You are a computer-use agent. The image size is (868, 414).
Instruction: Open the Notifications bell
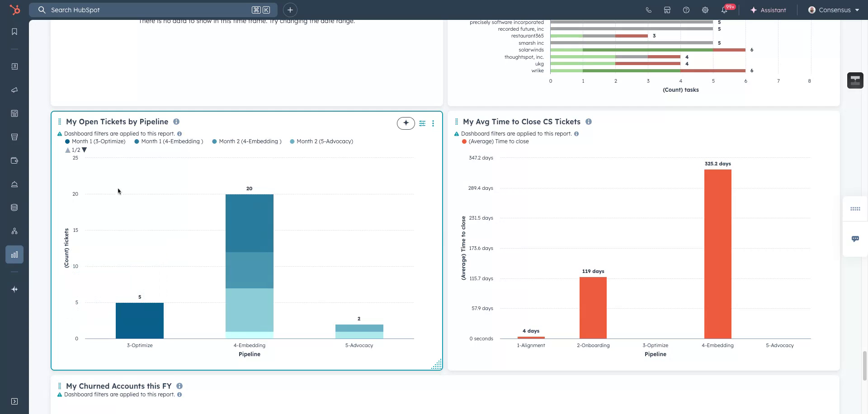coord(724,10)
